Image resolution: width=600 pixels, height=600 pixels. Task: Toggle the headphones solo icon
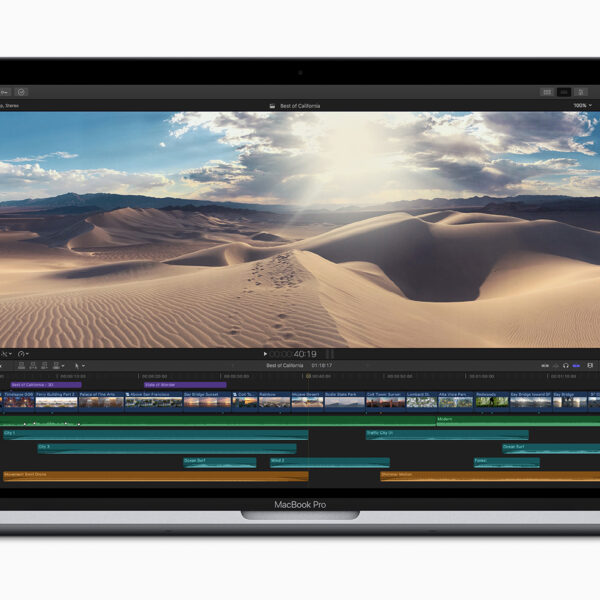(x=566, y=366)
